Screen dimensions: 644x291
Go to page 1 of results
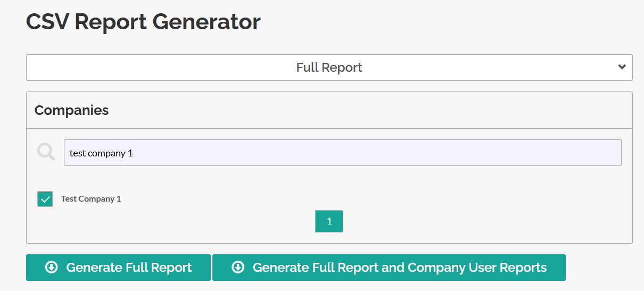(x=329, y=221)
